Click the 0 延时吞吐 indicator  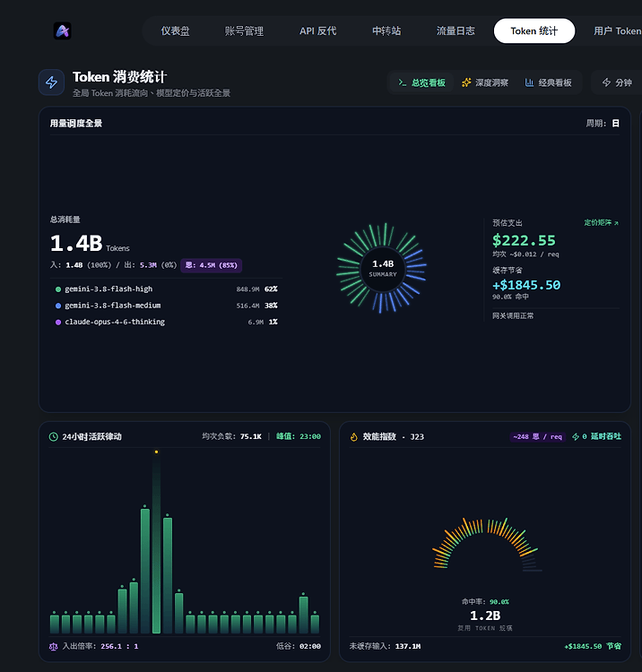pos(596,436)
